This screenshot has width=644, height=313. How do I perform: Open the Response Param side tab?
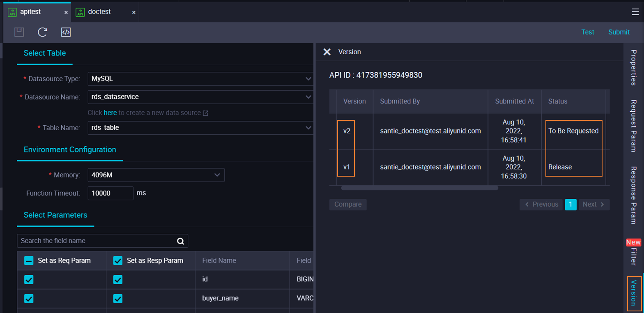pos(634,196)
